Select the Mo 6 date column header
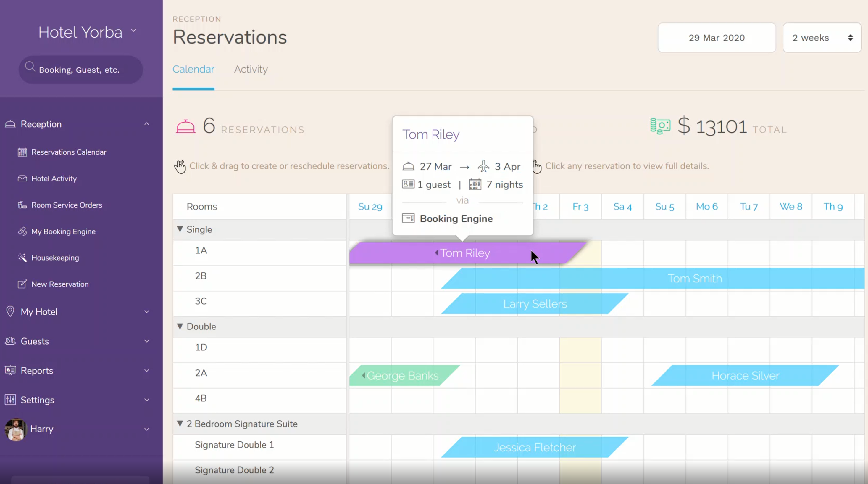The height and width of the screenshot is (484, 868). tap(706, 206)
